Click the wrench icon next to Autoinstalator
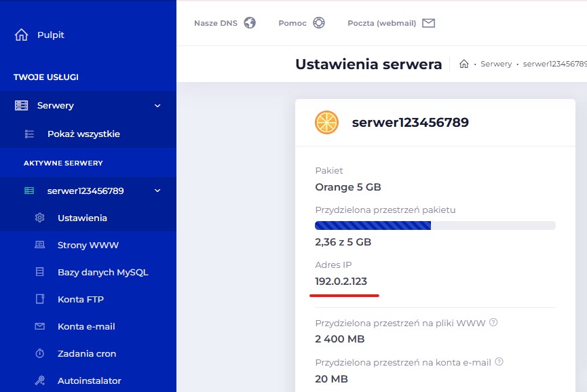The image size is (587, 392). pyautogui.click(x=39, y=380)
